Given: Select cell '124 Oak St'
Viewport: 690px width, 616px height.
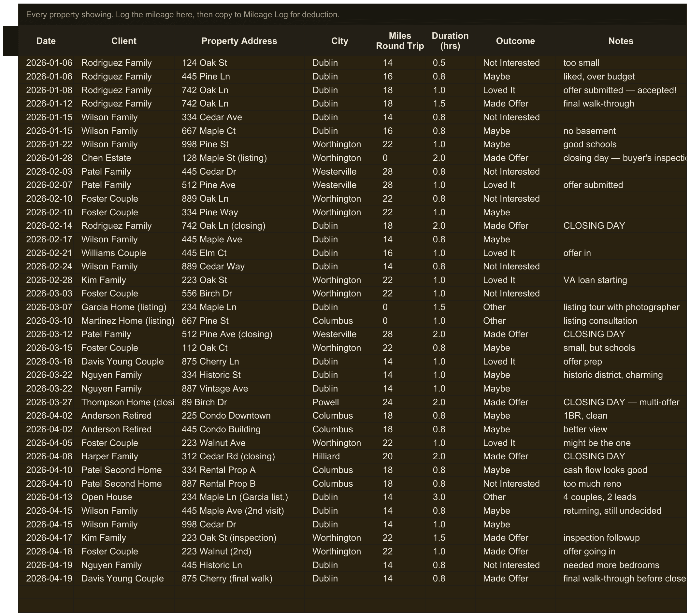Looking at the screenshot, I should (x=239, y=63).
